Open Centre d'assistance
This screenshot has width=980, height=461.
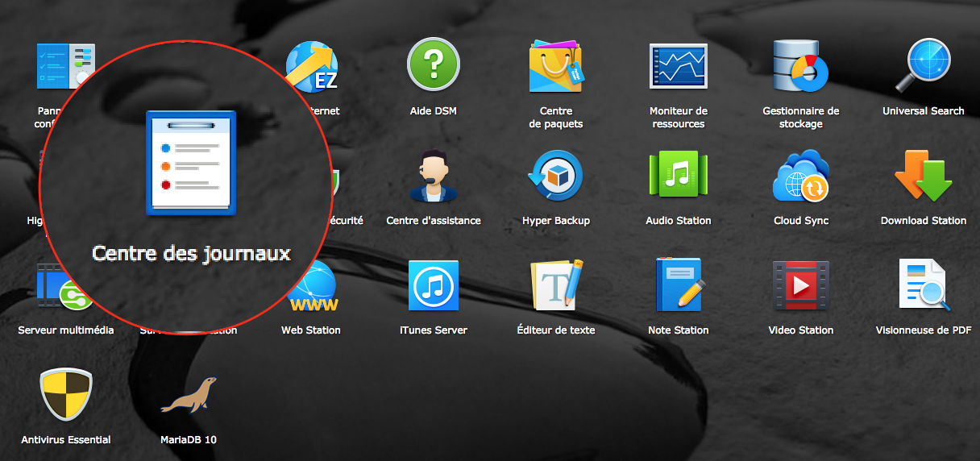tap(433, 177)
